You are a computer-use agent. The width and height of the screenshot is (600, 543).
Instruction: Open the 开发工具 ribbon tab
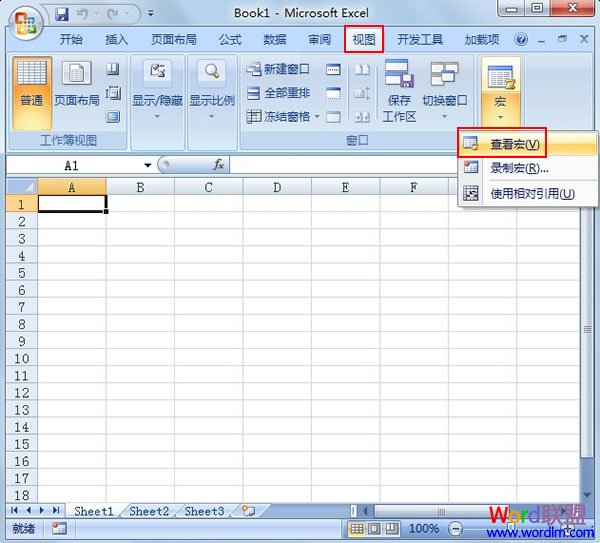tap(420, 39)
